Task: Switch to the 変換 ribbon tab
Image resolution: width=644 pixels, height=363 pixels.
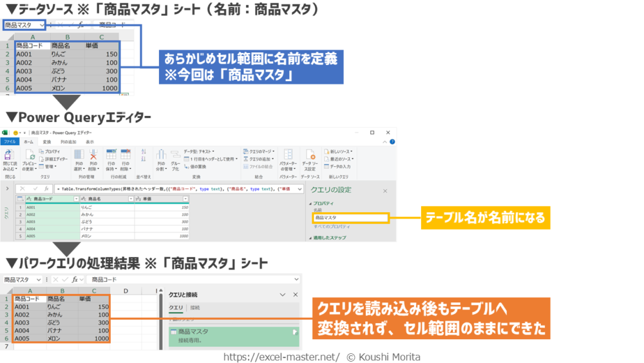Action: point(47,142)
